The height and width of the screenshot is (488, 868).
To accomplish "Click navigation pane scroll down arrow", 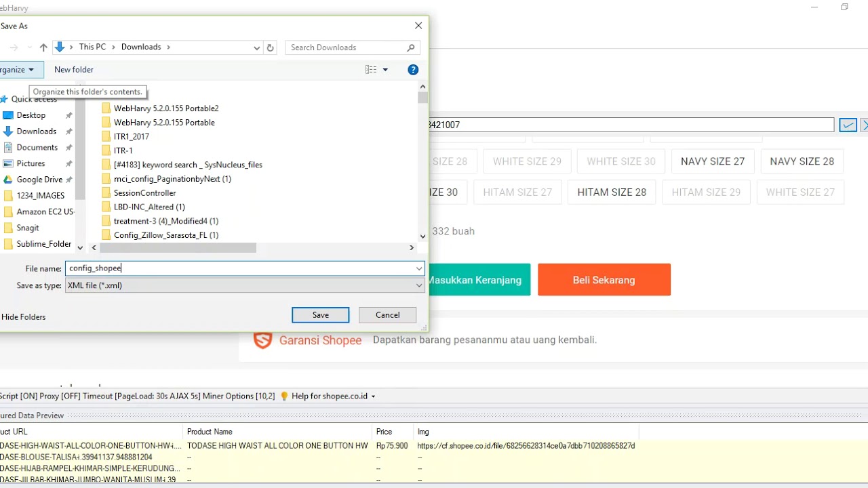I will click(x=80, y=248).
